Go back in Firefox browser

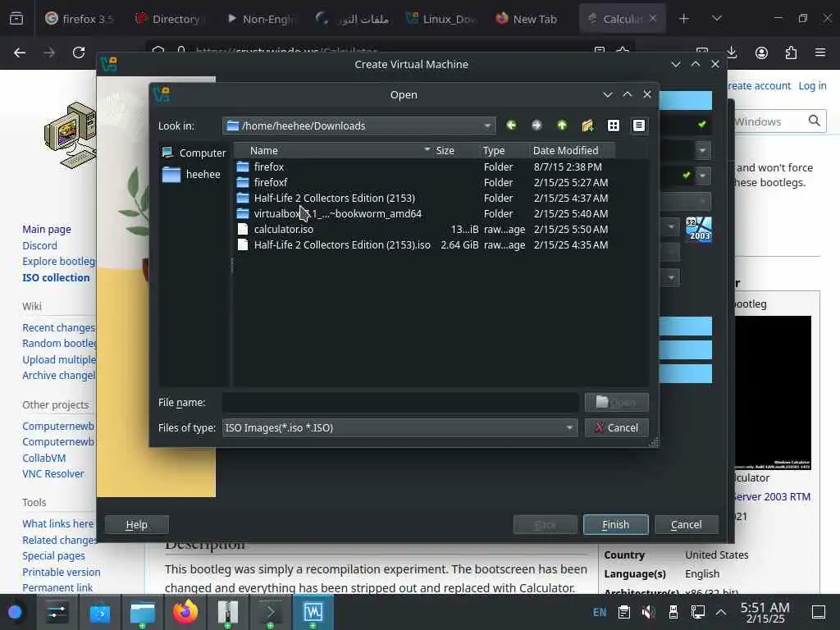point(20,52)
